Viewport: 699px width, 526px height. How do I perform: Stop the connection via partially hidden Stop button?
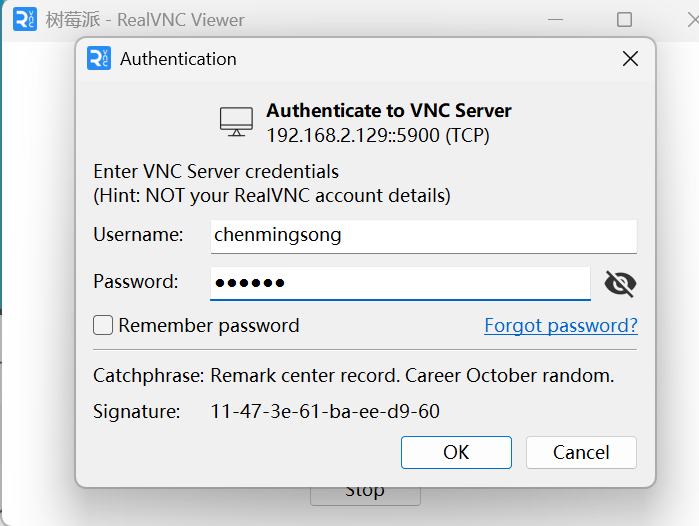click(365, 496)
